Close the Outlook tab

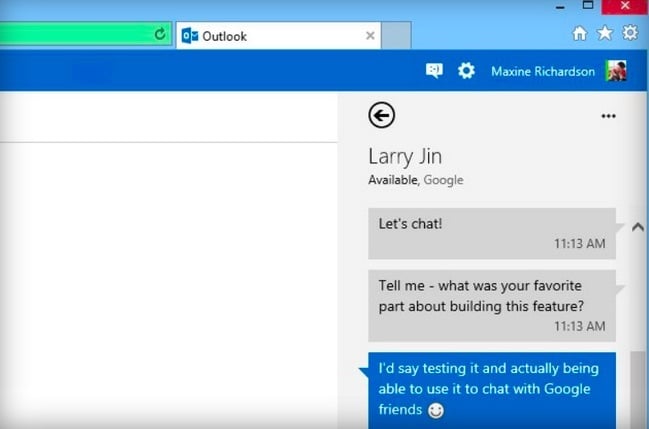click(x=370, y=36)
